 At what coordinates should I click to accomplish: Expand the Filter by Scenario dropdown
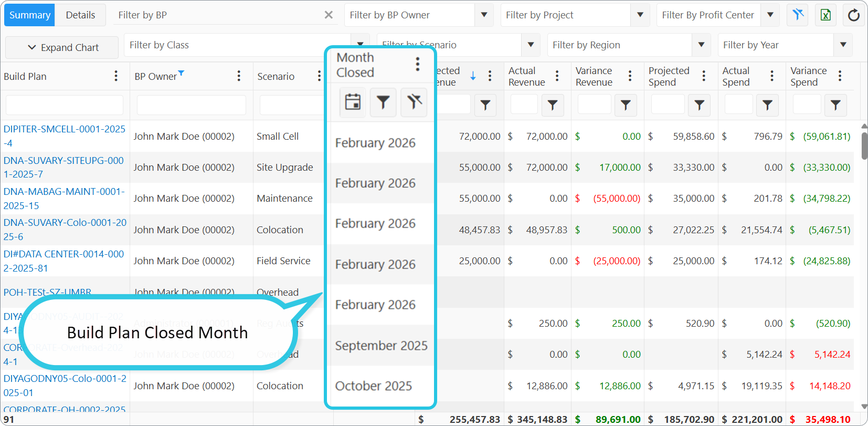[531, 45]
